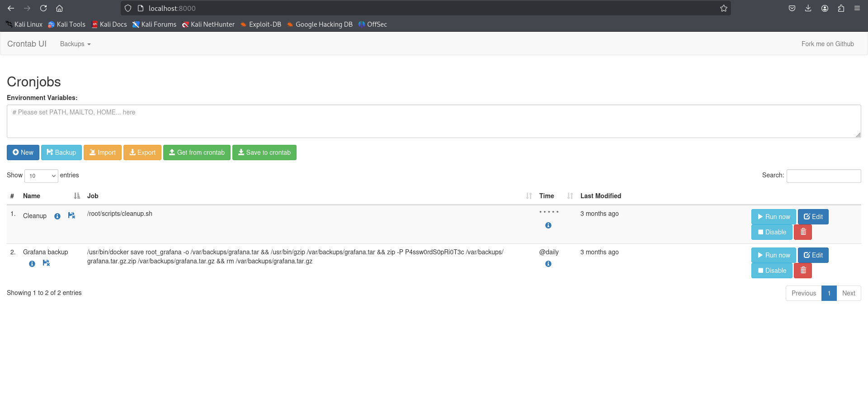This screenshot has height=400, width=868.
Task: Run the Grafana backup job now
Action: [773, 255]
